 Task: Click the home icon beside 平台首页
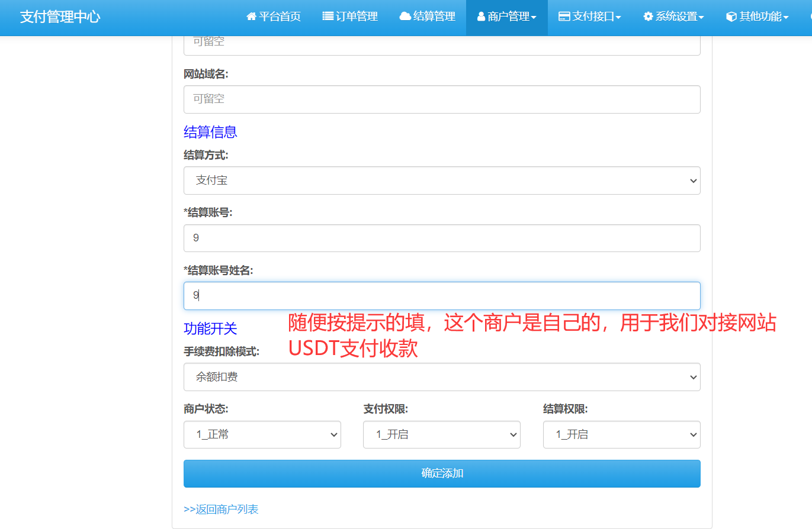coord(251,17)
